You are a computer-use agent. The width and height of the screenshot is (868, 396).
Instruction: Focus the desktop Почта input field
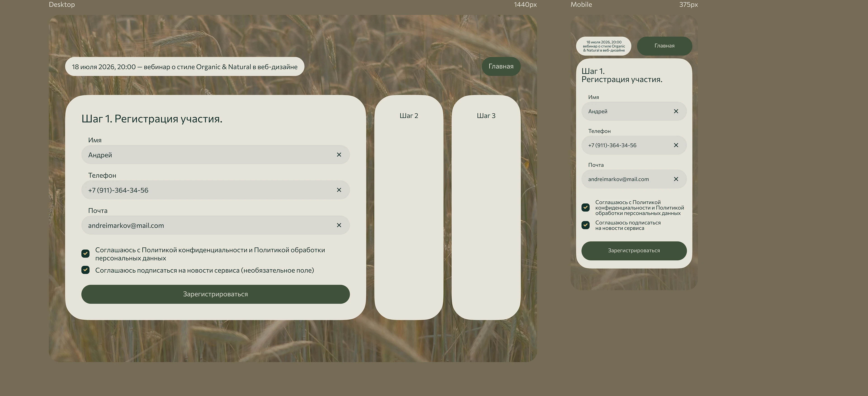point(215,225)
